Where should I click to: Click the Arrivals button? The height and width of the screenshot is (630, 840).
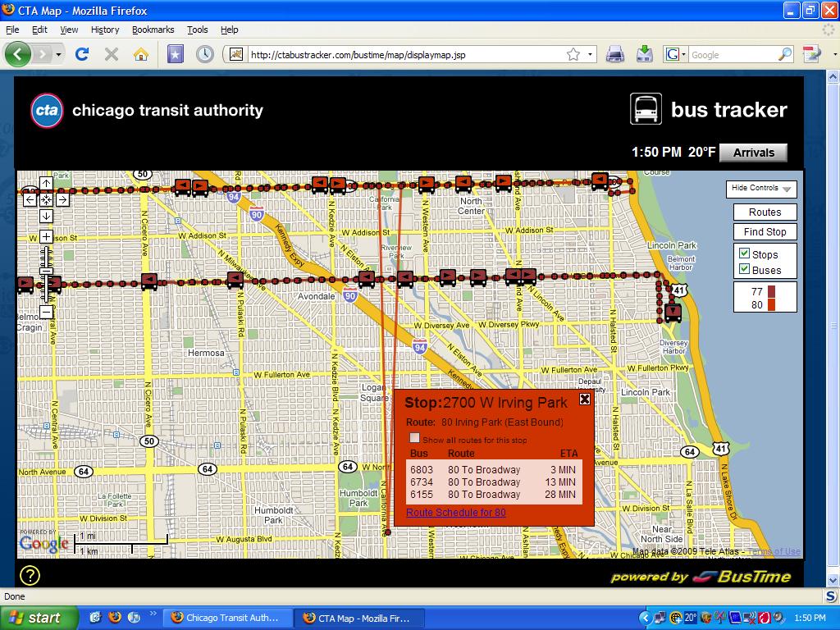click(x=753, y=153)
